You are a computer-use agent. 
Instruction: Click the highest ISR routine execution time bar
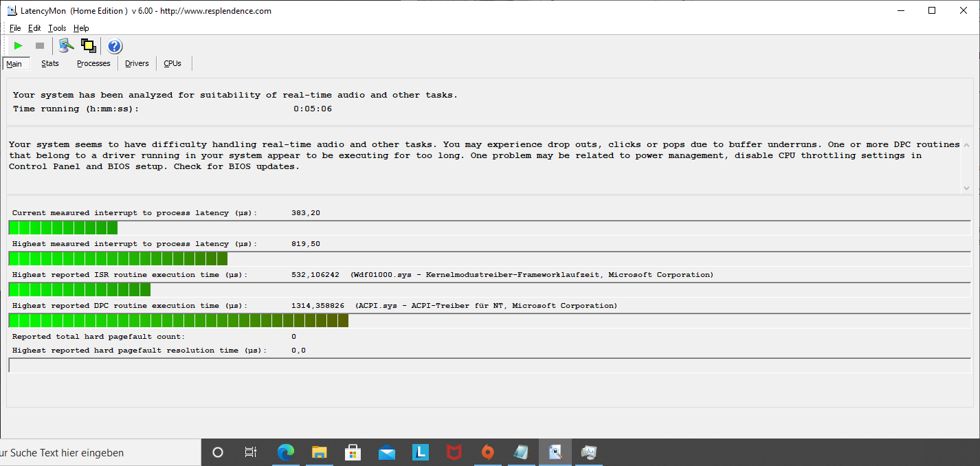click(490, 289)
